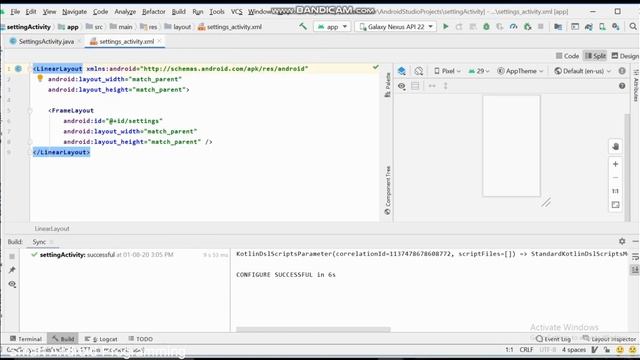Click the layout breadcrumb in navigation bar
This screenshot has height=360, width=640.
point(178,27)
